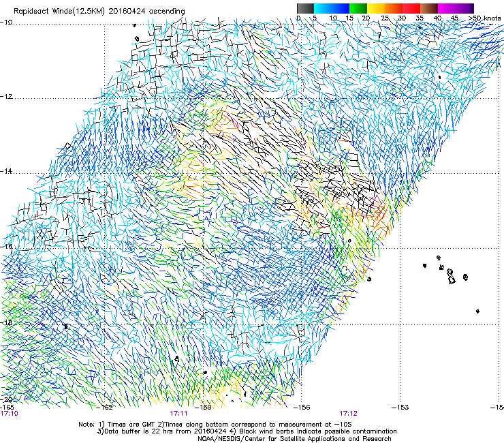
Task: Click the red 30-35 knots legend segment
Action: pos(411,8)
